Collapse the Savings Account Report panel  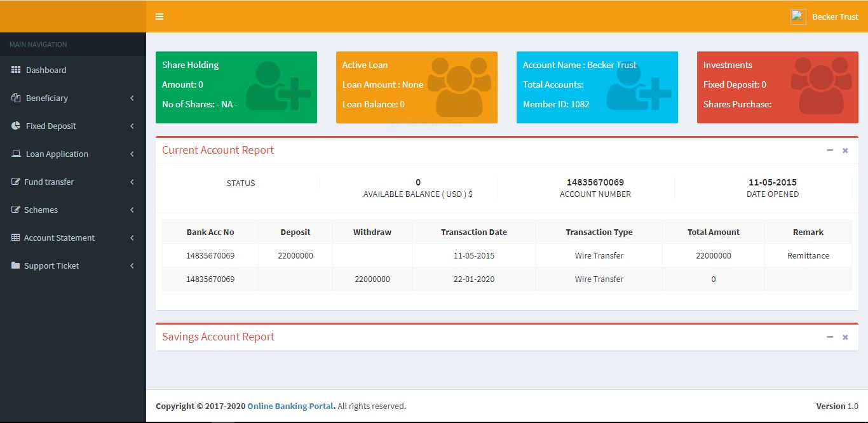pyautogui.click(x=830, y=337)
